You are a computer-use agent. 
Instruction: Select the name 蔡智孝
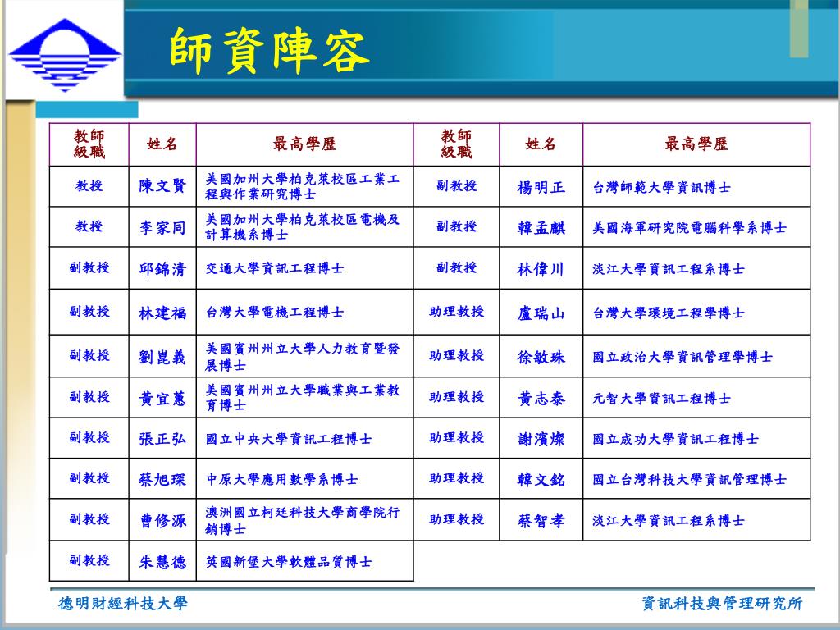point(541,520)
